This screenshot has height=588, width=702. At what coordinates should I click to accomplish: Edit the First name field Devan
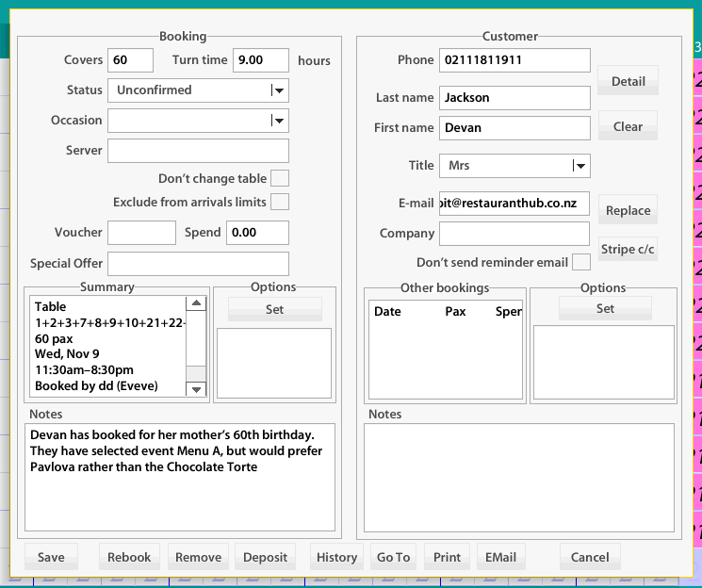(514, 127)
